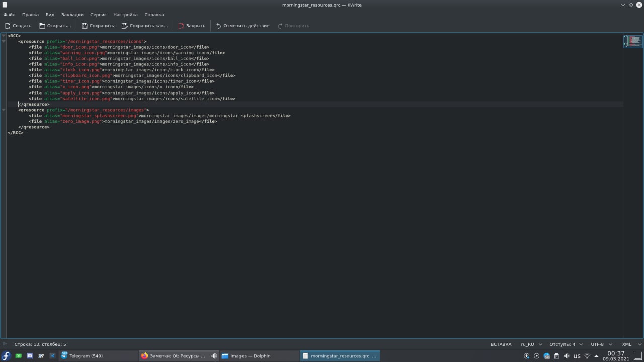Open the volume control tray icon
Viewport: 644px width, 362px height.
pyautogui.click(x=567, y=356)
